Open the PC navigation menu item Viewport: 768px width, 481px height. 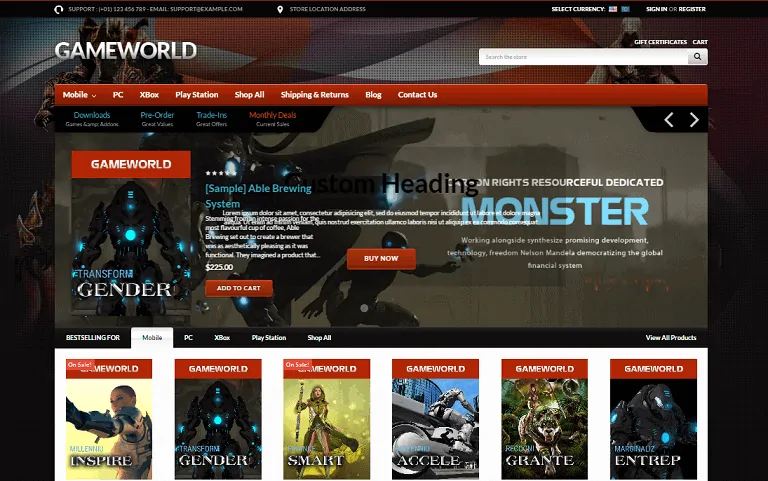coord(118,95)
